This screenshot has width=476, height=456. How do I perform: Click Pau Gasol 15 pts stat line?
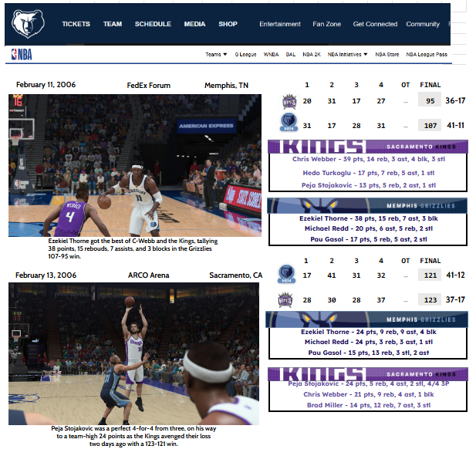369,353
